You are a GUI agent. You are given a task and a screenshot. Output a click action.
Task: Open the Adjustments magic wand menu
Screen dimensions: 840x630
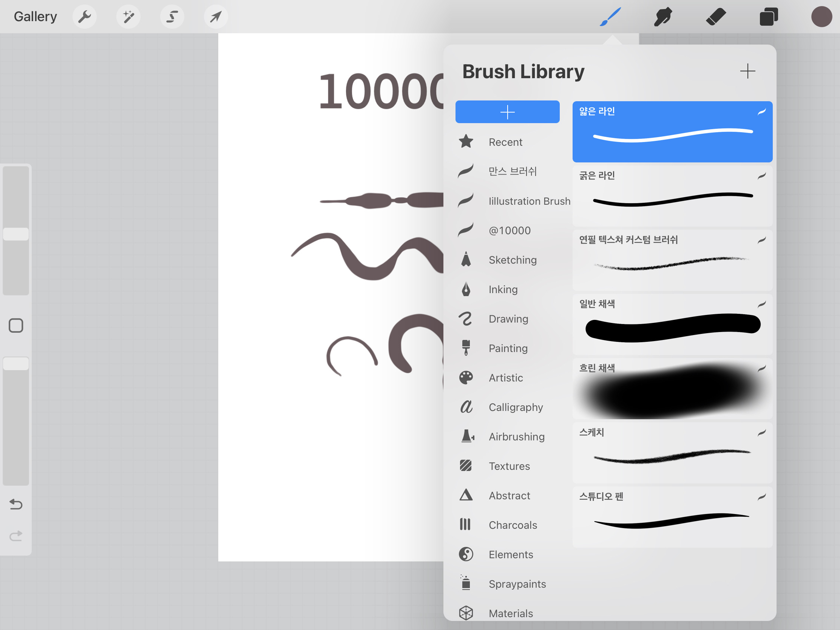(x=128, y=17)
